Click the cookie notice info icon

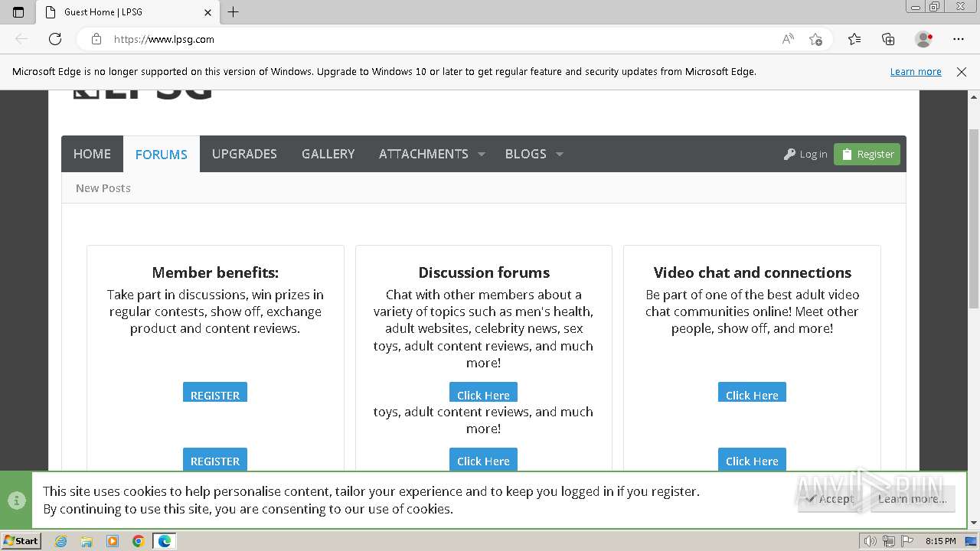point(16,500)
